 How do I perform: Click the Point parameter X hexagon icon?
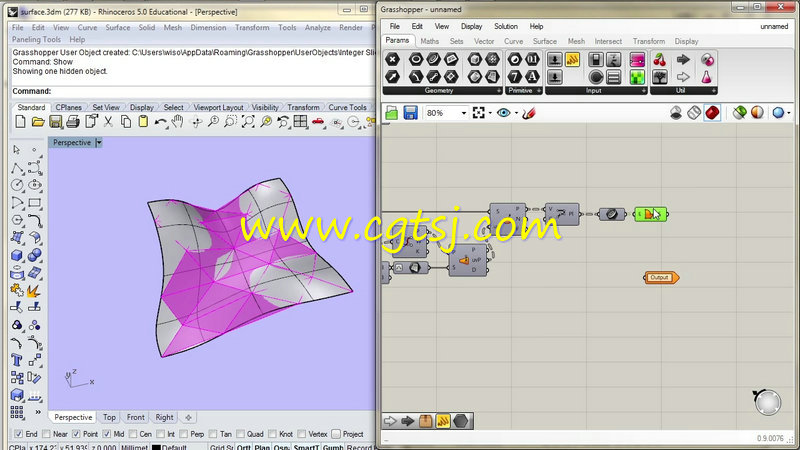(392, 59)
